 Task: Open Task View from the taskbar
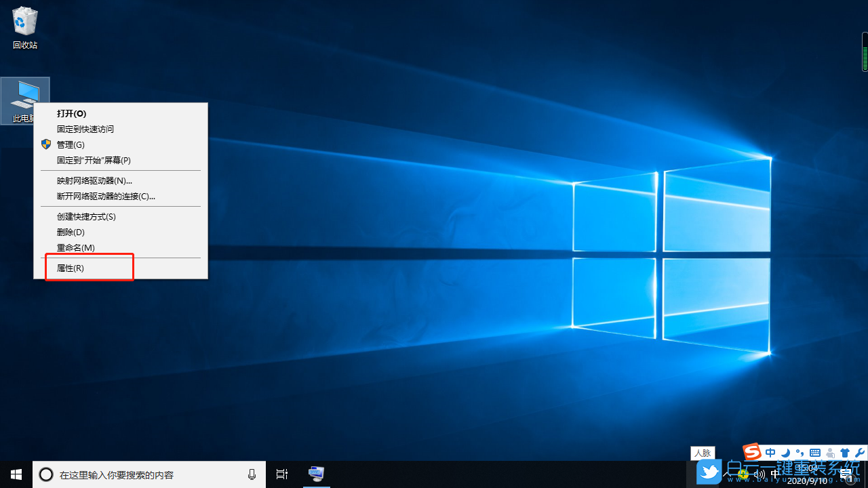[x=281, y=474]
